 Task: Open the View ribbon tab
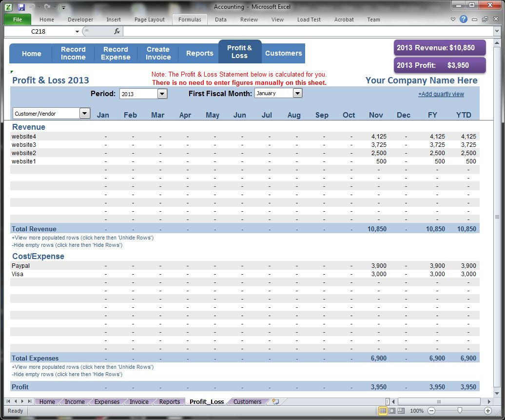pyautogui.click(x=277, y=20)
